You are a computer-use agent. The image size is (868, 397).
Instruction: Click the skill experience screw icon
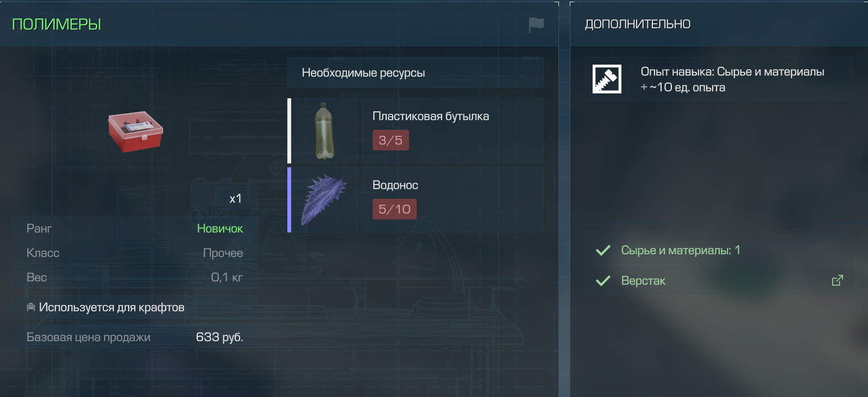(607, 79)
